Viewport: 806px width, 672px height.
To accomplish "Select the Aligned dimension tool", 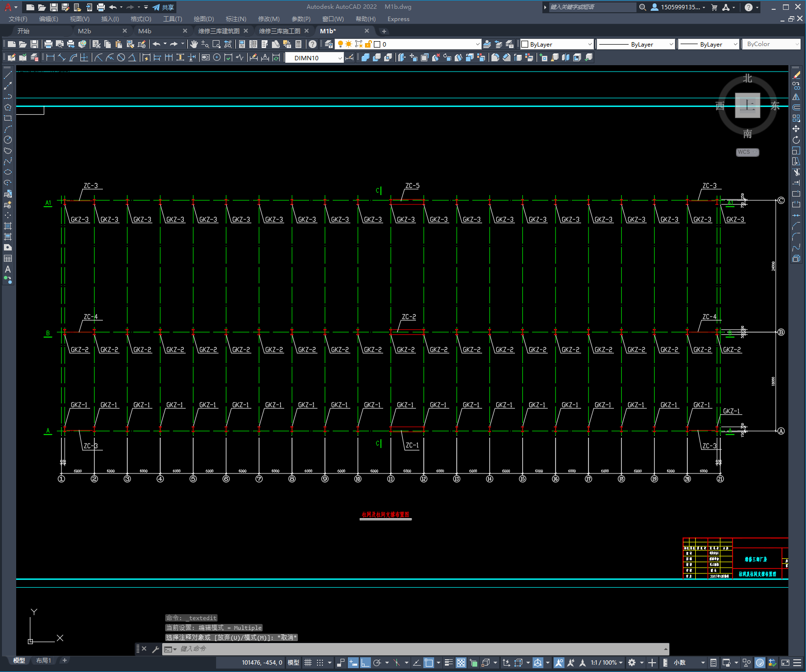I will pyautogui.click(x=62, y=57).
